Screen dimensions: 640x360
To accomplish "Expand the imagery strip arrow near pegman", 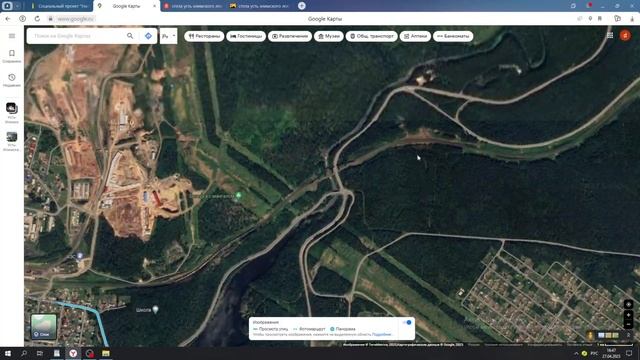I will tap(628, 335).
